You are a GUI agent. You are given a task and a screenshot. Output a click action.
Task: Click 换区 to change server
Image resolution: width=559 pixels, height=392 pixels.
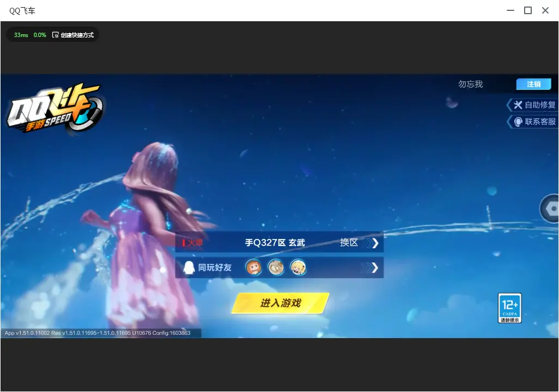[349, 243]
